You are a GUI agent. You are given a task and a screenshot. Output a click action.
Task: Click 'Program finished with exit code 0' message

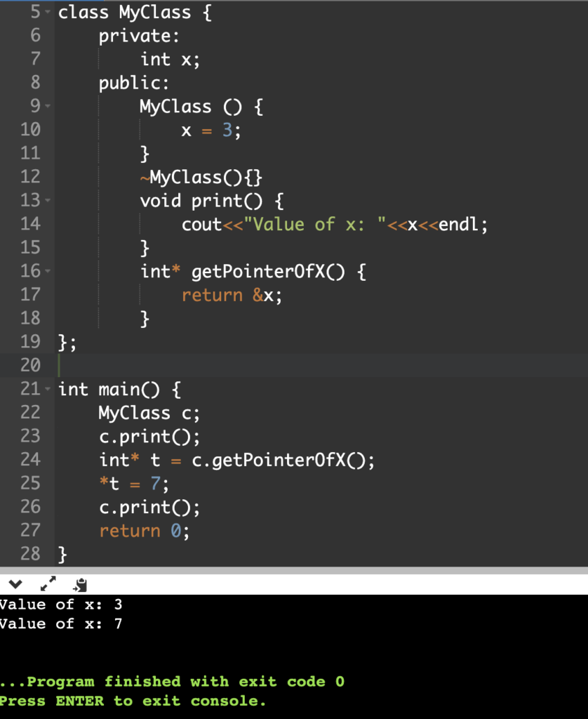pyautogui.click(x=173, y=682)
